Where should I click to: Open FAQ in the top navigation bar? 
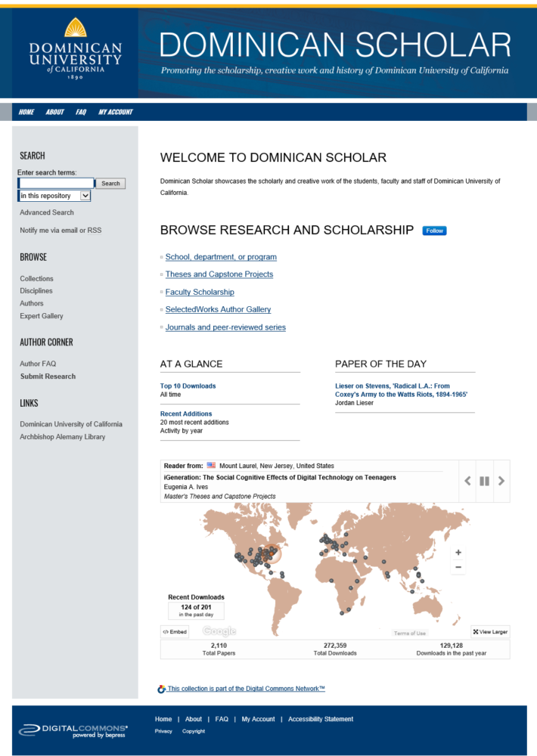pyautogui.click(x=81, y=112)
